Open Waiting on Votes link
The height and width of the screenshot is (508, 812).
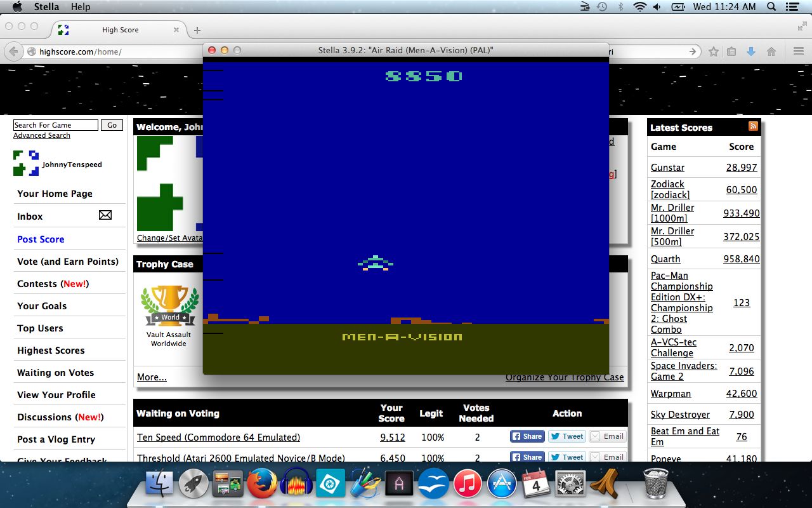pyautogui.click(x=55, y=373)
